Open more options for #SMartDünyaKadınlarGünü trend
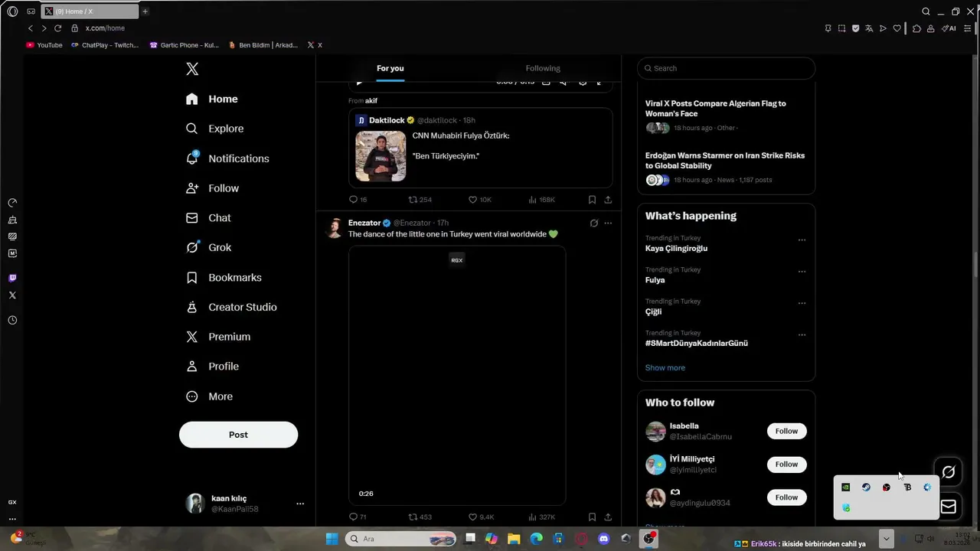The height and width of the screenshot is (551, 980). click(802, 335)
